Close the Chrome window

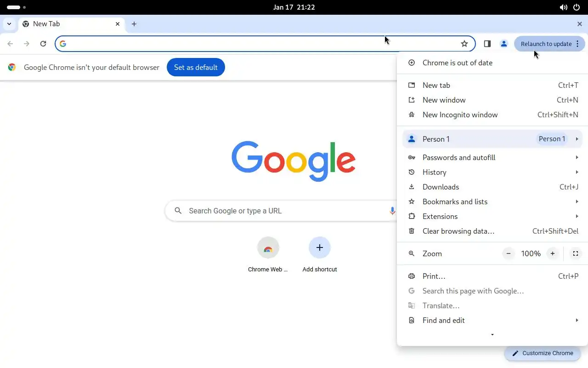579,24
